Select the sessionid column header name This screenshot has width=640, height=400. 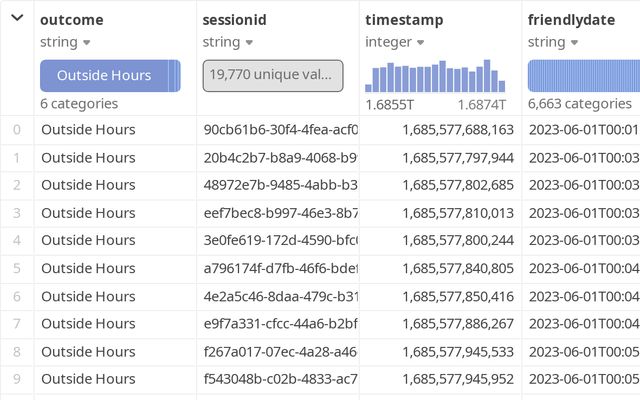(x=233, y=20)
